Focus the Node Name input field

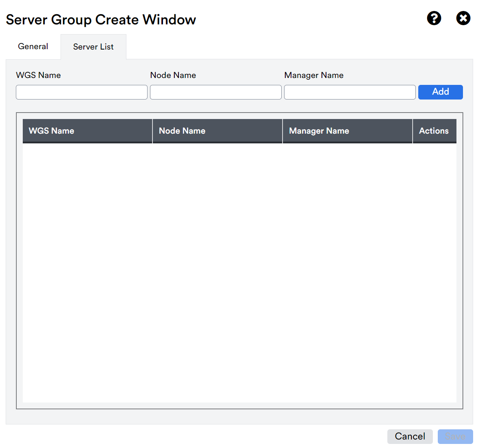coord(215,92)
